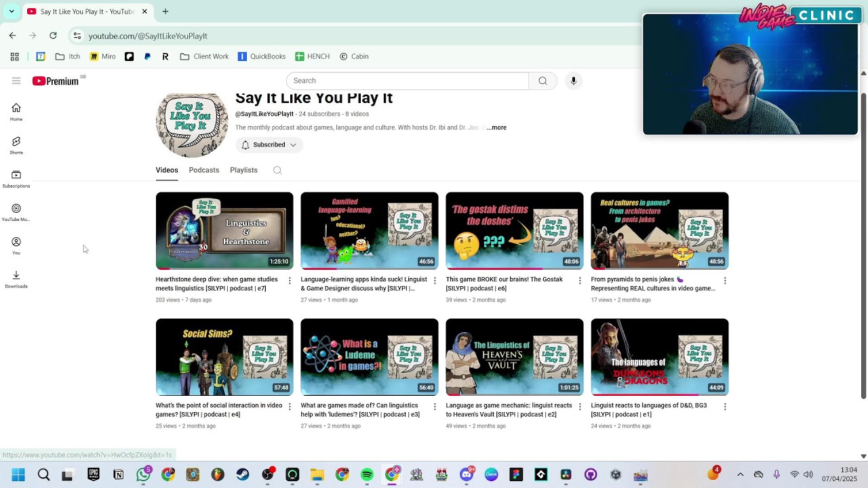This screenshot has height=488, width=868.
Task: Open the QuickBooks bookmark
Action: coord(261,56)
